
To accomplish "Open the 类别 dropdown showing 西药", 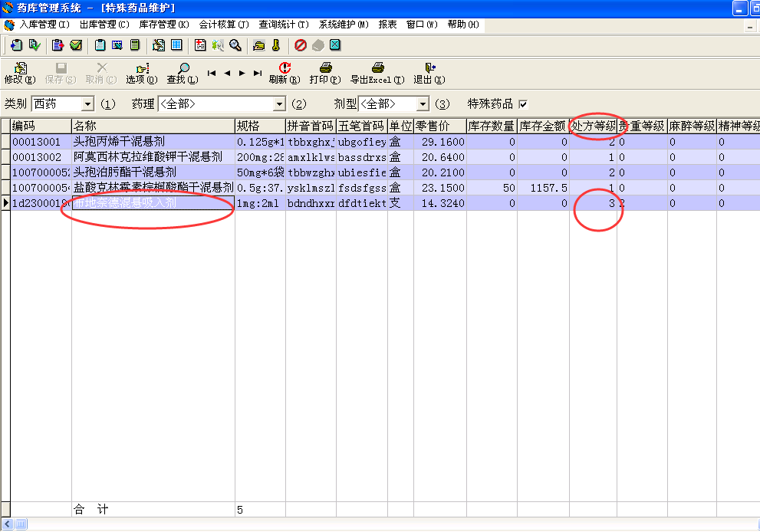I will pos(87,104).
